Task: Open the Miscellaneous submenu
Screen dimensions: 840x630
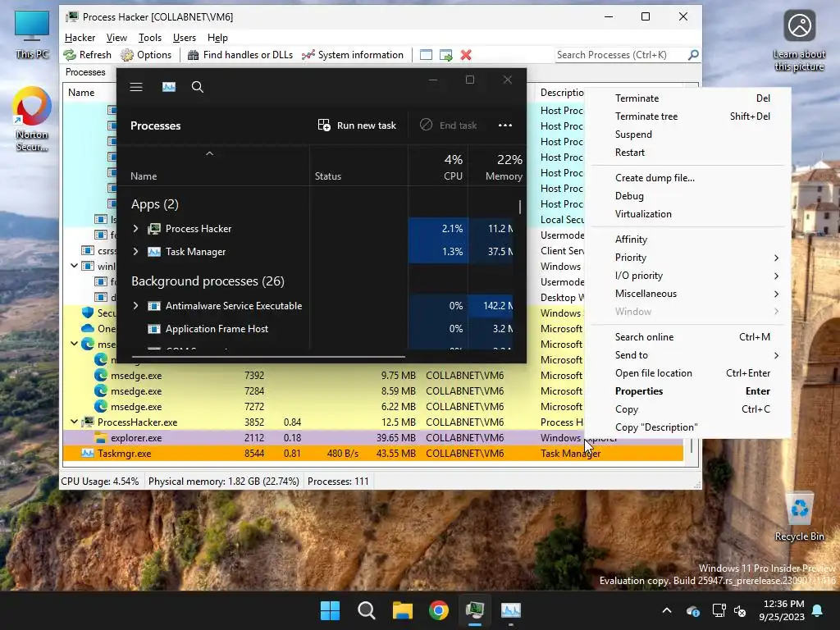Action: tap(689, 294)
